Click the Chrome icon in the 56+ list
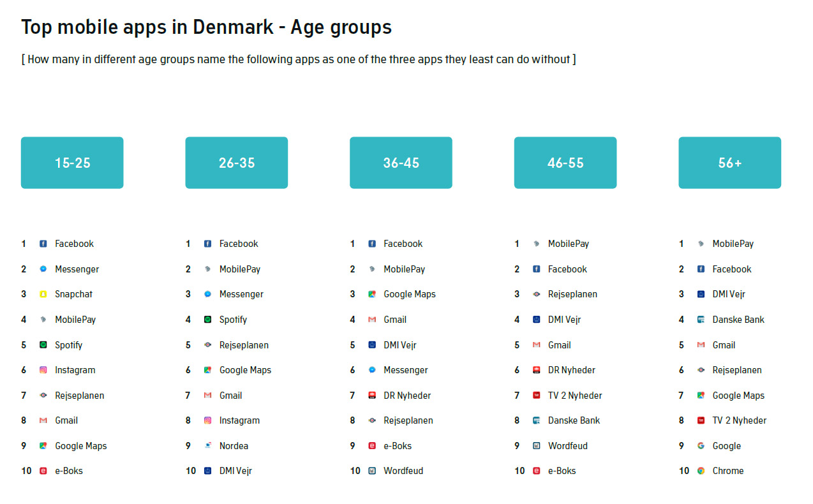 [x=701, y=471]
